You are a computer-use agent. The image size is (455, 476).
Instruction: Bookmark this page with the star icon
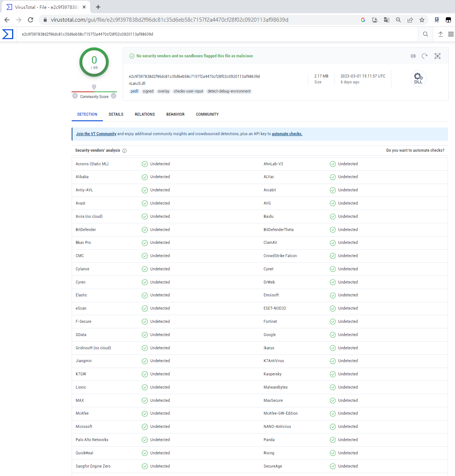pyautogui.click(x=422, y=20)
